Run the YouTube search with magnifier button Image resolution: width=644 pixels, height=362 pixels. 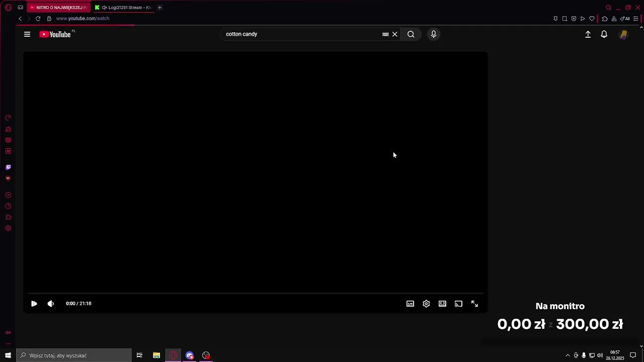(x=411, y=34)
